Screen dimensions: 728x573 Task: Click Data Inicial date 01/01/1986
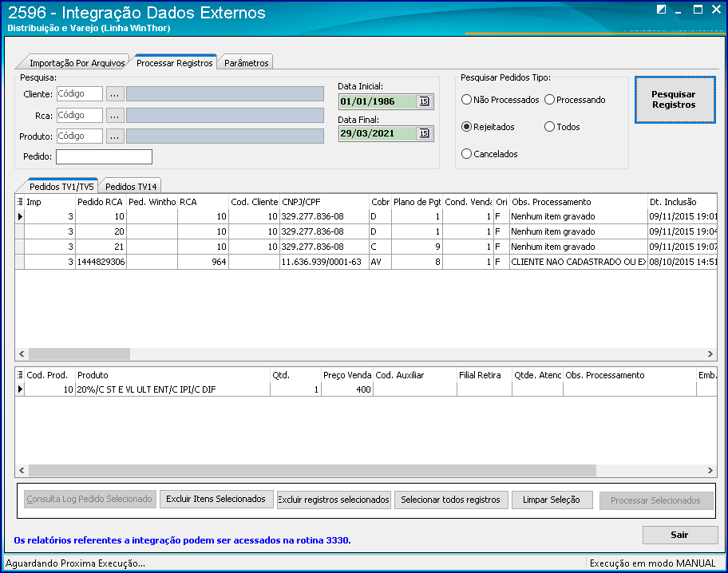378,101
